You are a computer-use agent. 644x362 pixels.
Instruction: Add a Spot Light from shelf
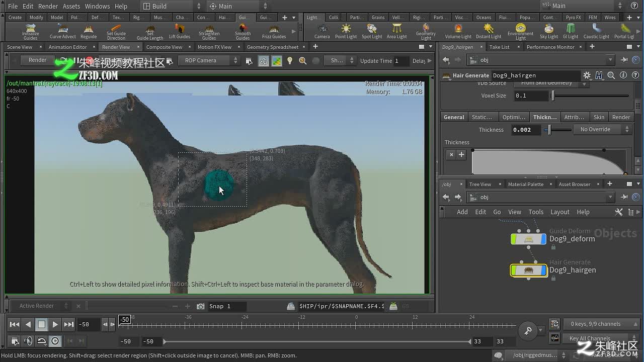tap(372, 32)
